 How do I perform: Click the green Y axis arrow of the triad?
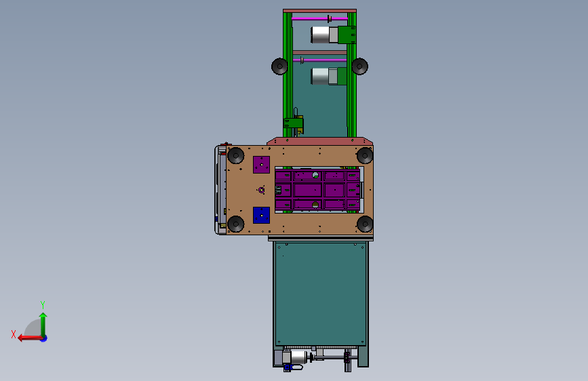(43, 324)
